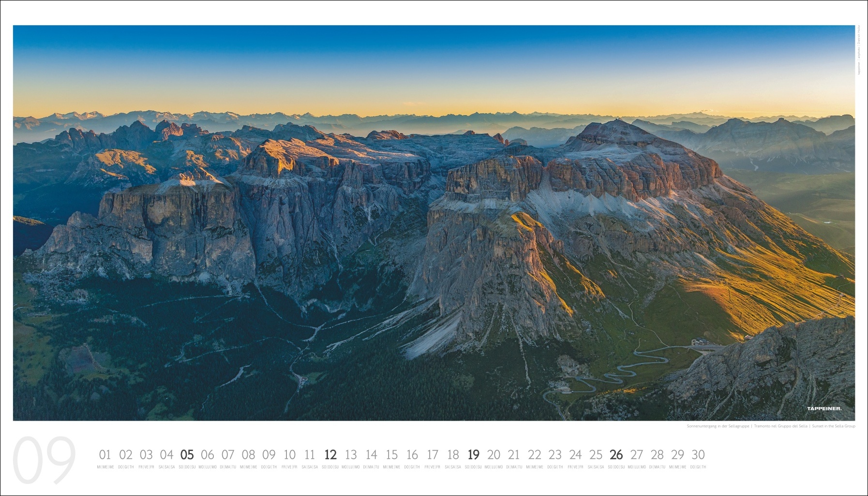Select date 28 in the calendar row
This screenshot has width=868, height=496.
(x=657, y=455)
